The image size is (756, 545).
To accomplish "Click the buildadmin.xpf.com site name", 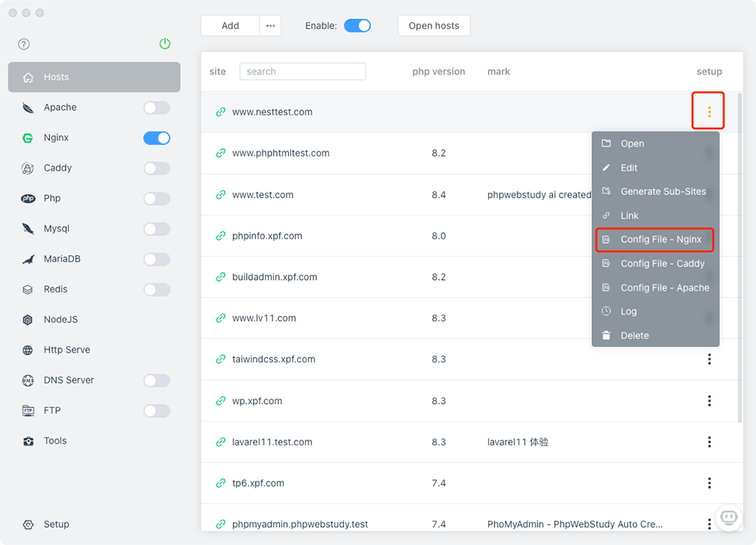I will point(275,278).
